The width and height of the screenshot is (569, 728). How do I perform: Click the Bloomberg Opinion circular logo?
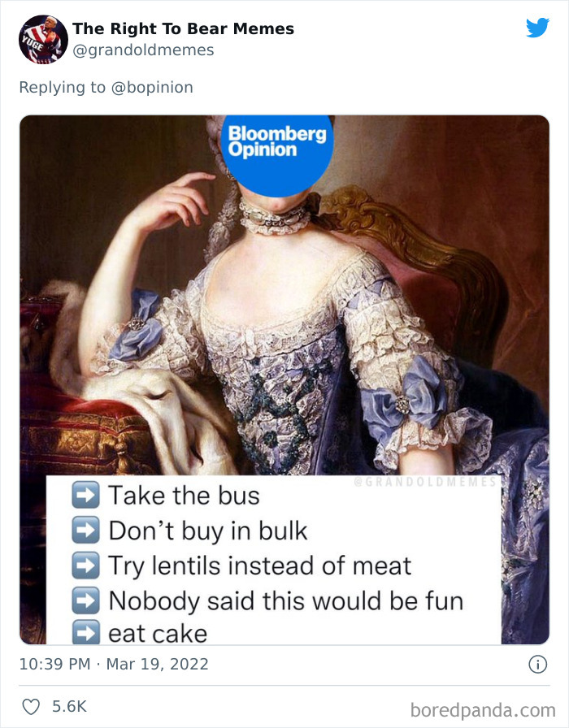click(x=277, y=154)
